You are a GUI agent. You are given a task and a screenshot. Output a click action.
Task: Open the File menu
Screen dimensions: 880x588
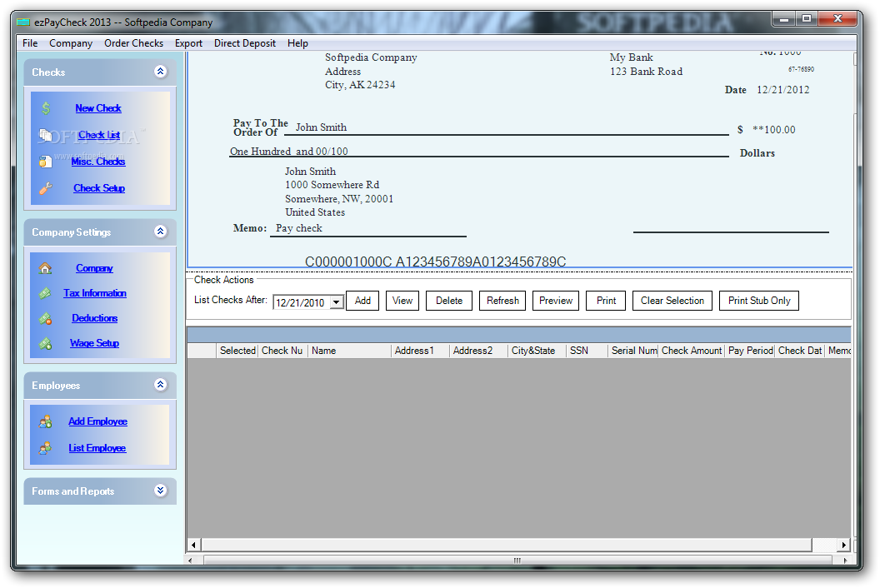(x=30, y=43)
